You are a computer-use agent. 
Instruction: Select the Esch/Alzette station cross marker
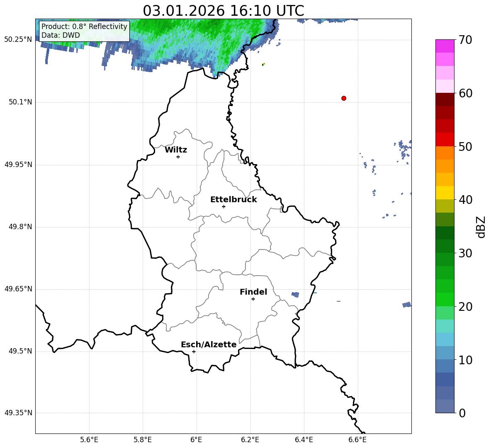coord(194,351)
